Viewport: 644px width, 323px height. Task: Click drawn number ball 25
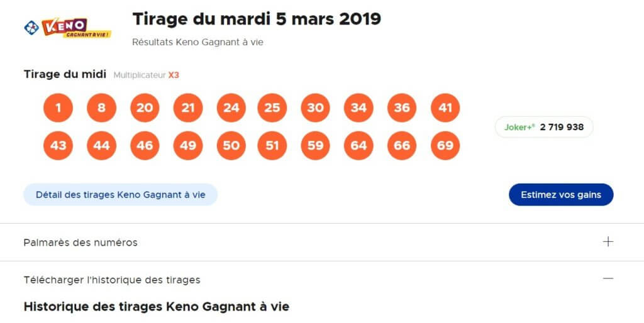point(272,108)
